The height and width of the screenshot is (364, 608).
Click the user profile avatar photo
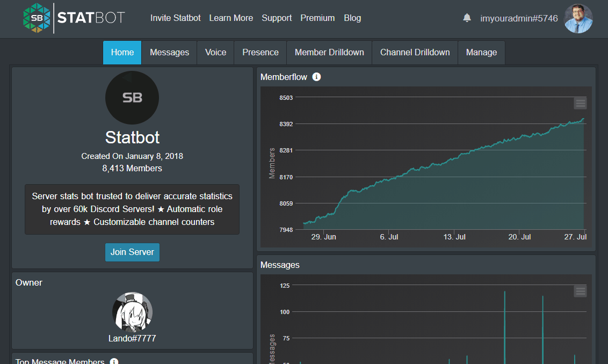pos(578,19)
